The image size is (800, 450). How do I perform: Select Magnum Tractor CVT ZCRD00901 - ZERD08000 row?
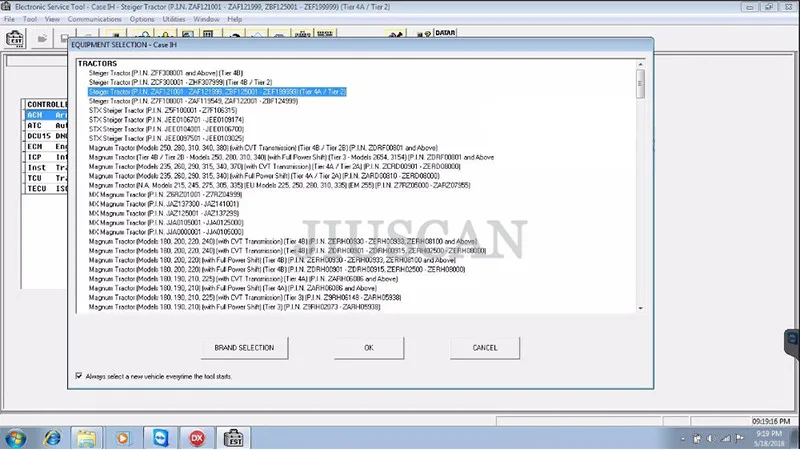pyautogui.click(x=274, y=166)
